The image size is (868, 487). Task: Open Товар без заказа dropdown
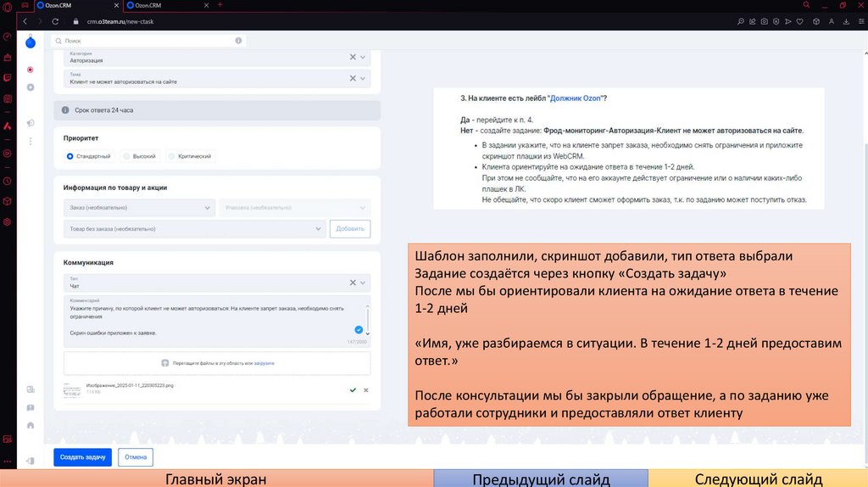[x=194, y=229]
